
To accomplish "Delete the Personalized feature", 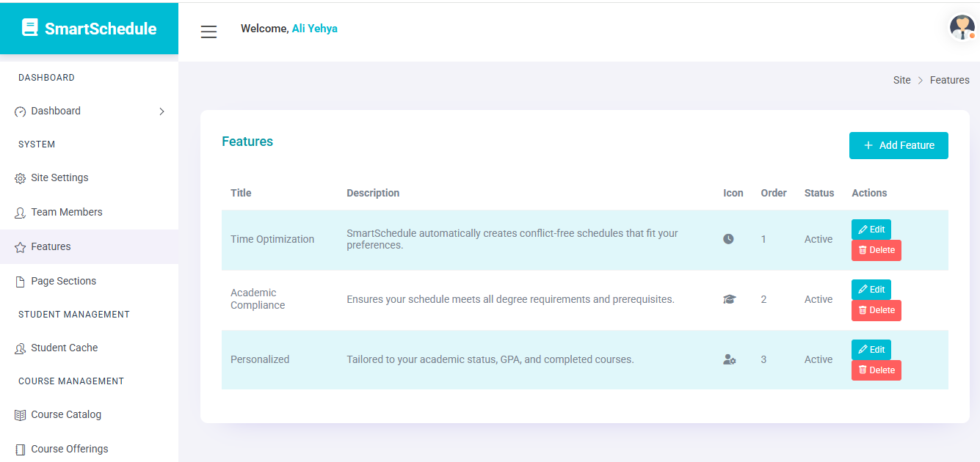I will pyautogui.click(x=876, y=370).
